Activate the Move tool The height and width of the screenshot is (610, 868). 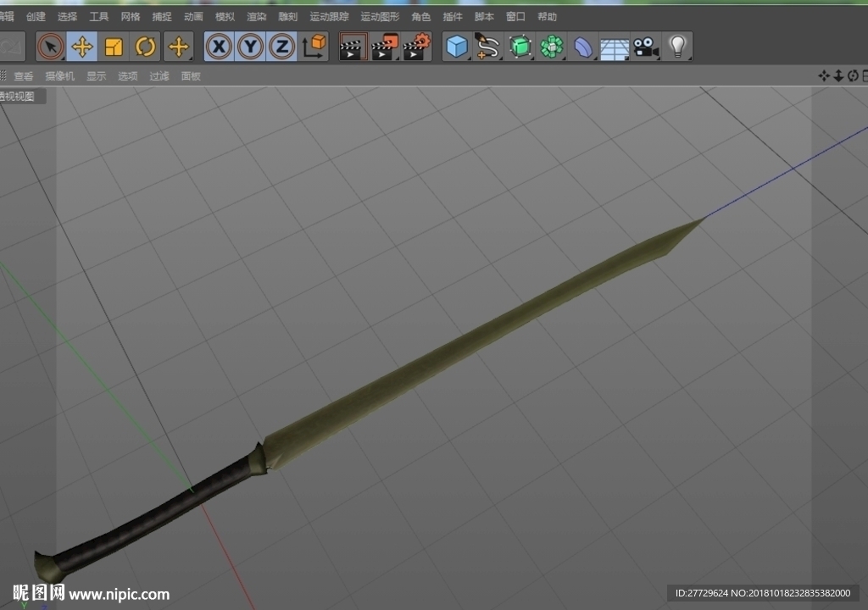click(x=82, y=47)
